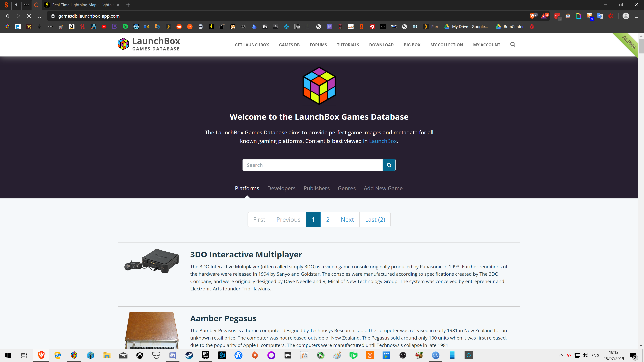Image resolution: width=644 pixels, height=362 pixels.
Task: Open the Amazon bookmark
Action: pos(72,26)
